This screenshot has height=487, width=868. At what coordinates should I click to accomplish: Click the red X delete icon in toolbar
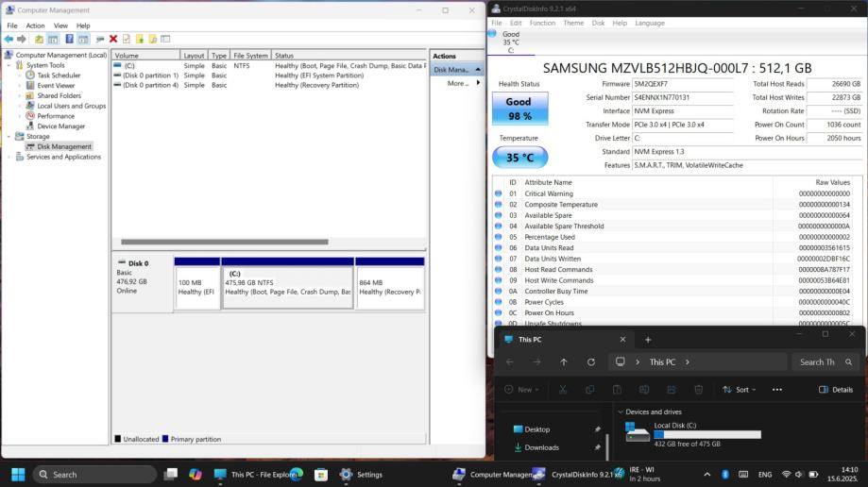[x=113, y=39]
